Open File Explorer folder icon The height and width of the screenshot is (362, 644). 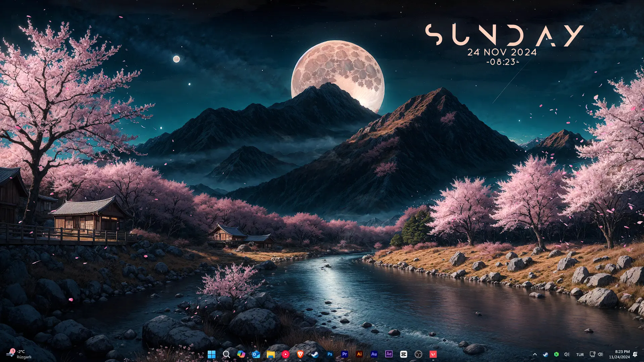tap(270, 354)
